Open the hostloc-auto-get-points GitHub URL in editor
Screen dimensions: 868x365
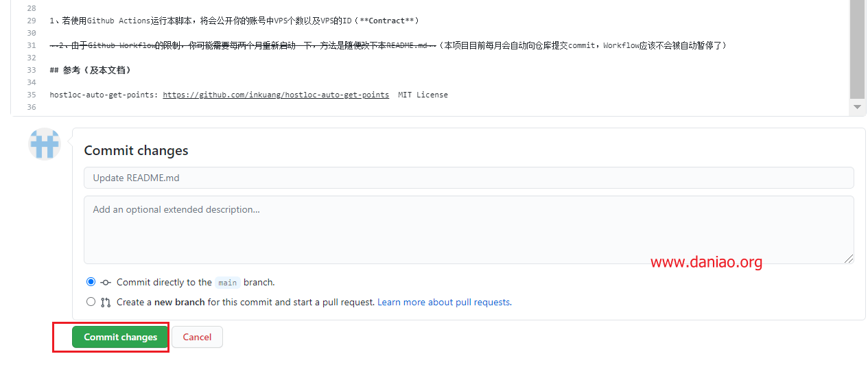276,95
